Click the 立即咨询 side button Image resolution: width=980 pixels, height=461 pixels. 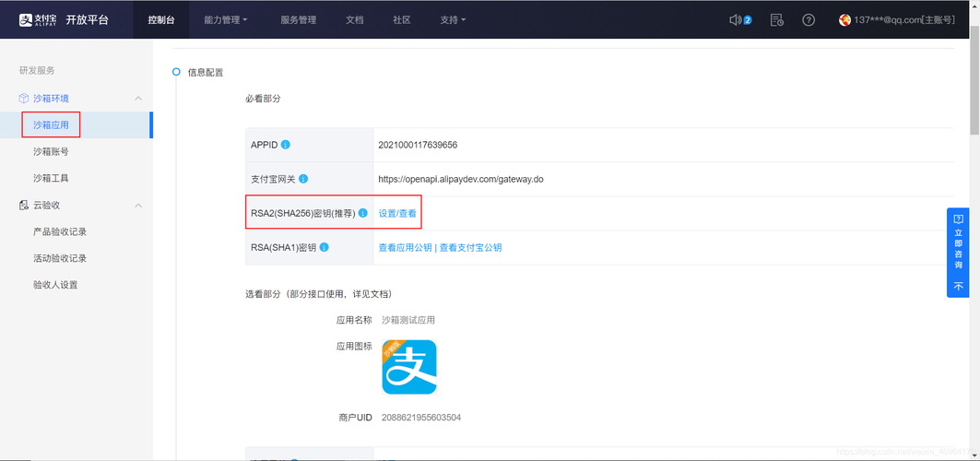tap(958, 253)
